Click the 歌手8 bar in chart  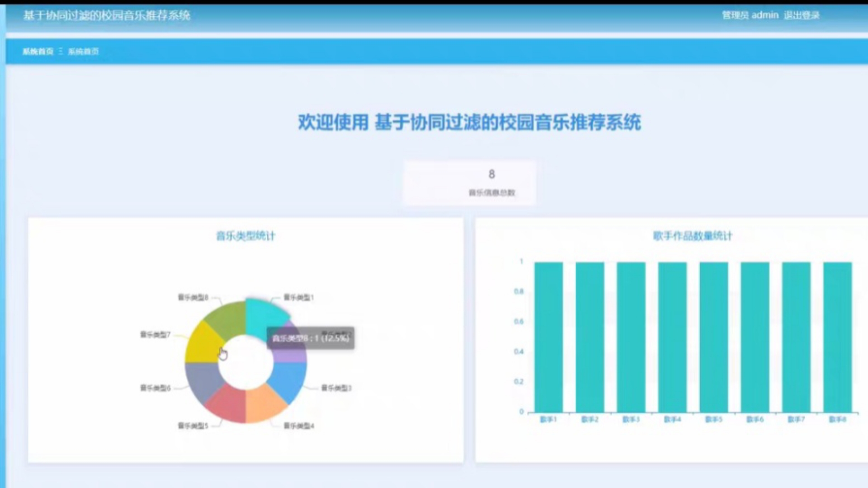(837, 337)
